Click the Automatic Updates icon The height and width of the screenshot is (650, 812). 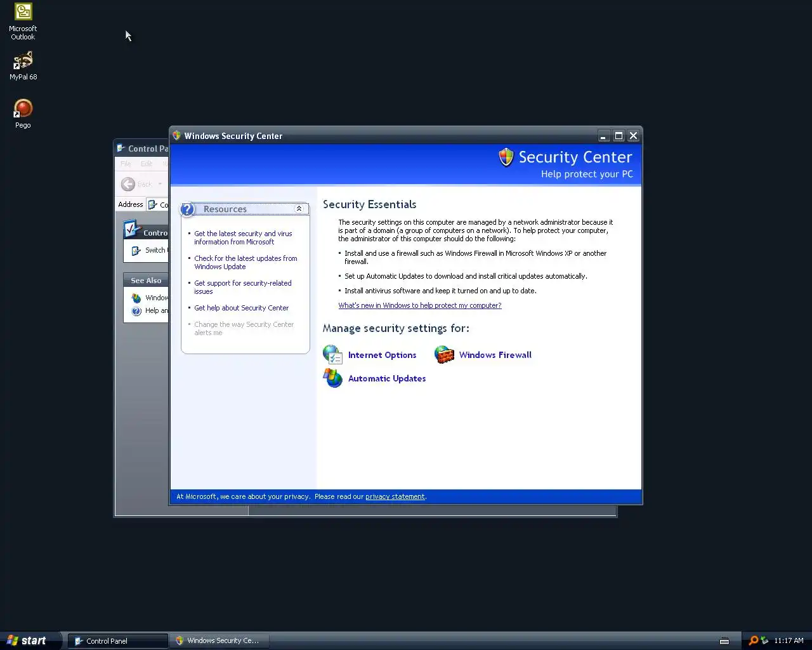tap(332, 378)
